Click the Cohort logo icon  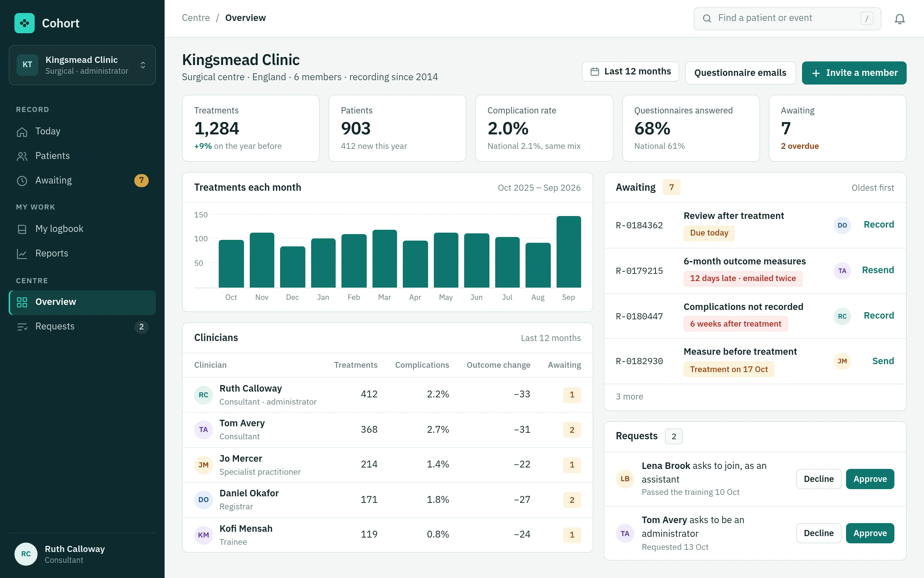click(25, 23)
